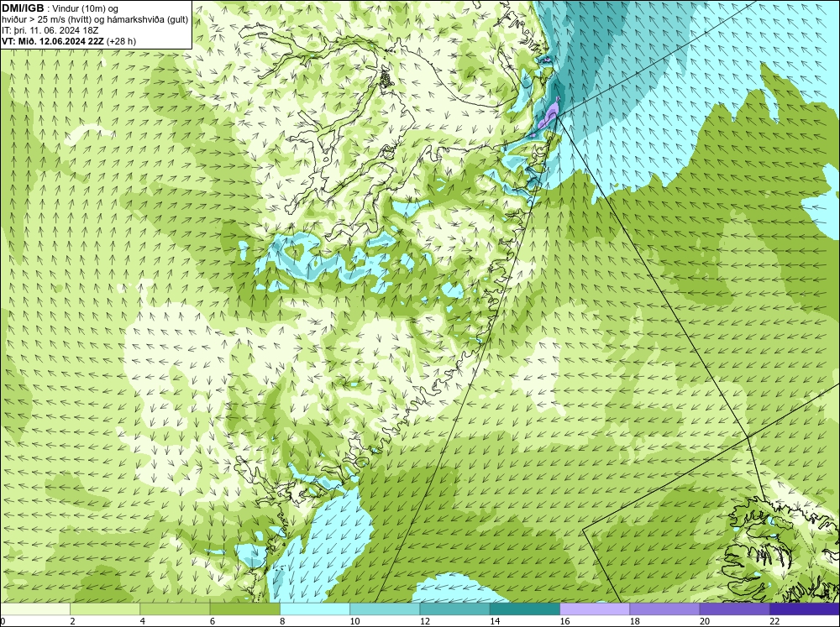The height and width of the screenshot is (627, 840).
Task: Click the legend scale label "8"
Action: click(x=282, y=621)
